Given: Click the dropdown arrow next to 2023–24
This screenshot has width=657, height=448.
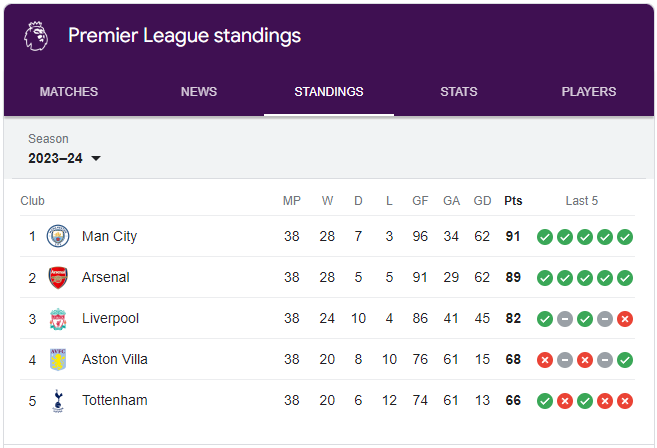Looking at the screenshot, I should (96, 158).
